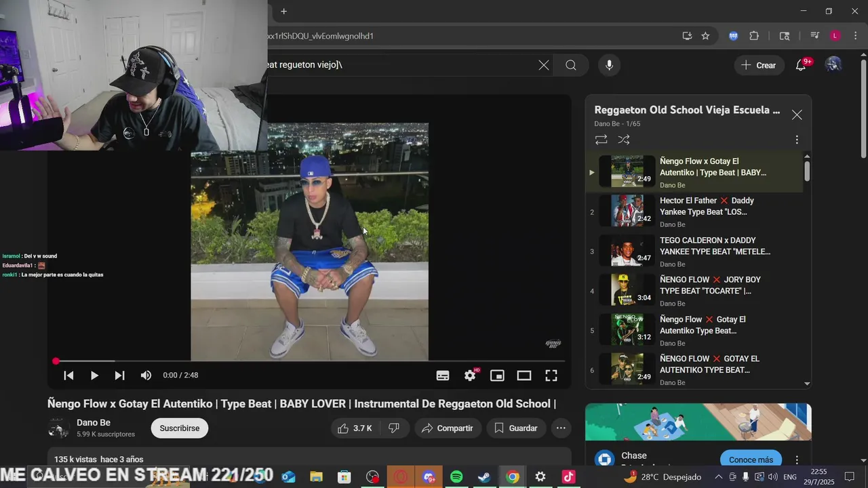868x488 pixels.
Task: Select playlist item 5 Ñengo Flow Gotay
Action: pyautogui.click(x=694, y=331)
